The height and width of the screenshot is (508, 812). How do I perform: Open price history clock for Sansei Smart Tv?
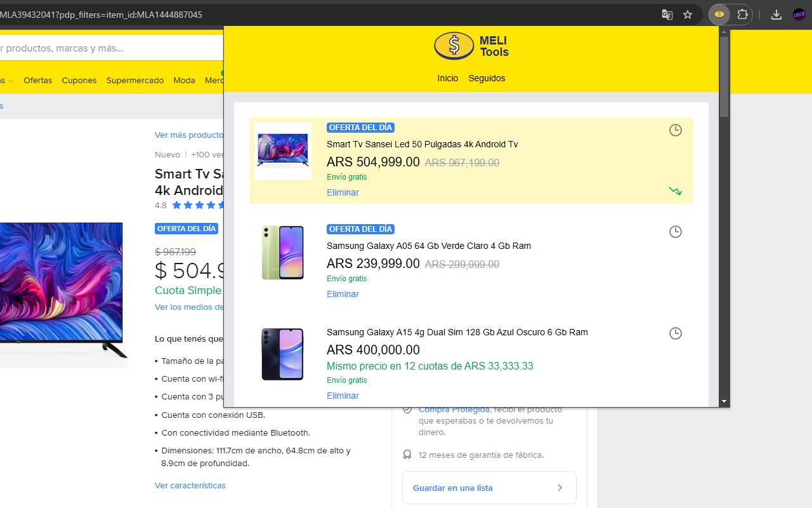(x=676, y=130)
